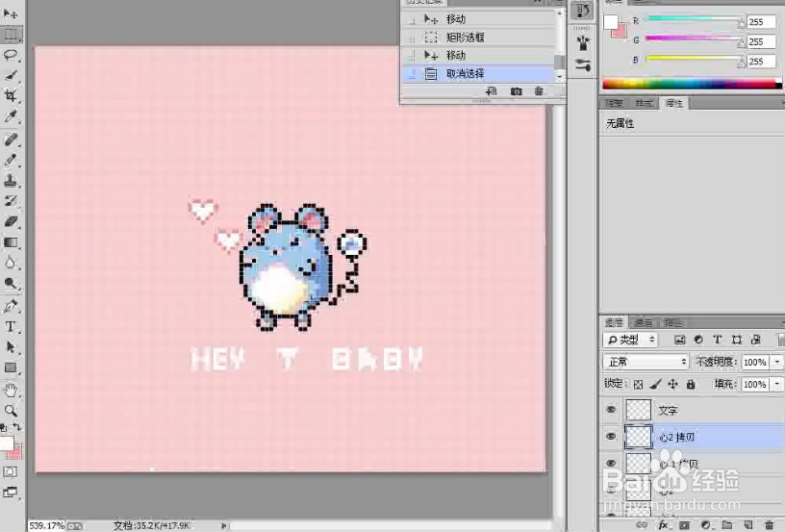The height and width of the screenshot is (532, 785).
Task: Change screen mode from toolbox
Action: coord(10,493)
